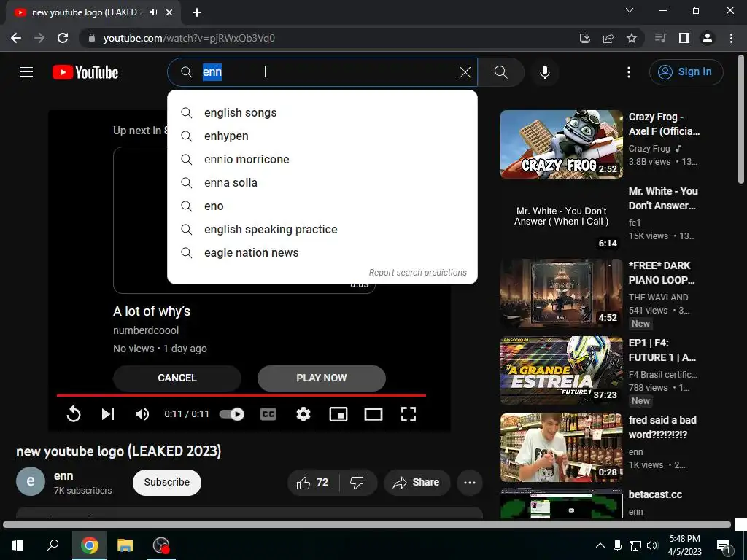Share the video
The image size is (747, 560).
[x=417, y=483]
